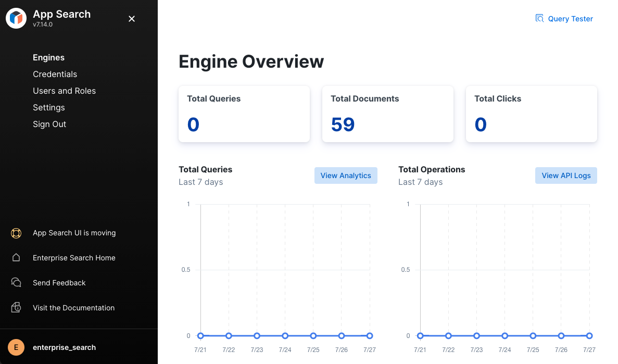Go to Users and Roles
The height and width of the screenshot is (364, 618).
(x=64, y=91)
